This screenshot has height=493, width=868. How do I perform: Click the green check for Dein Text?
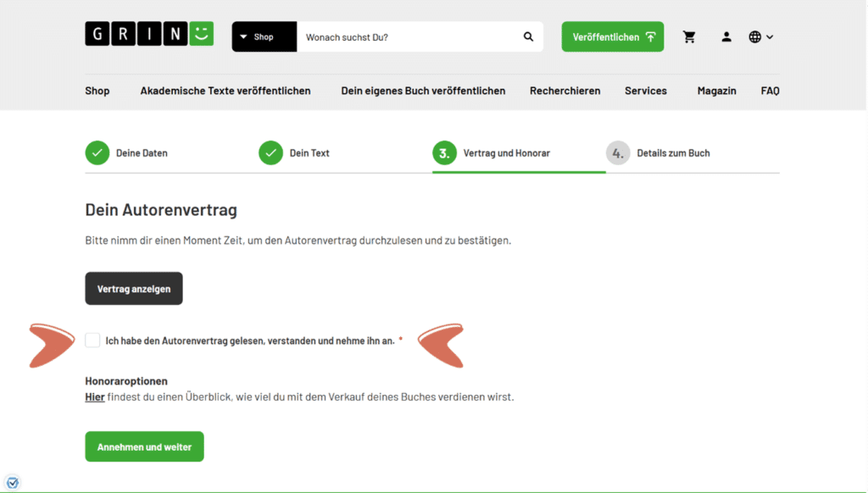(270, 153)
